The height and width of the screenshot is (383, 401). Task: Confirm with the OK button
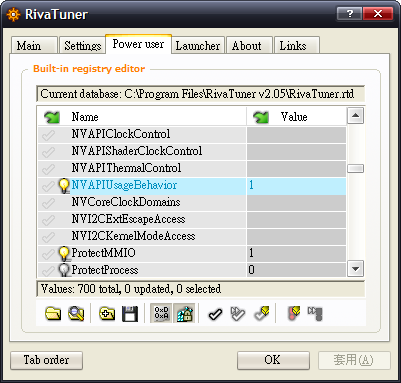[273, 360]
